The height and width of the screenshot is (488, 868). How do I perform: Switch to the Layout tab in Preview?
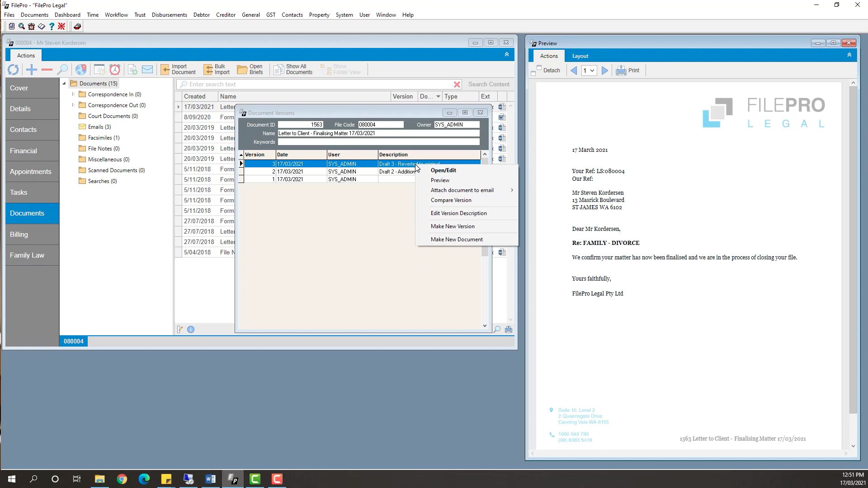(580, 56)
